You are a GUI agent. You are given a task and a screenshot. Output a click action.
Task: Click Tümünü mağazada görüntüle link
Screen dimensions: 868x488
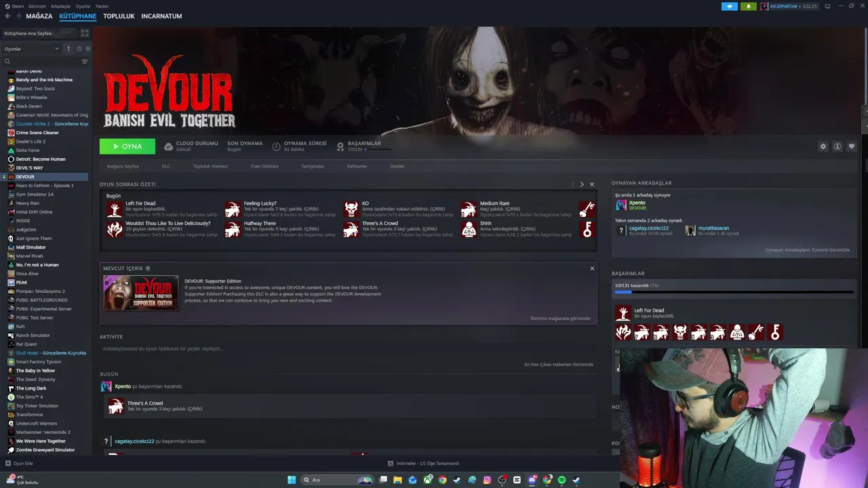point(560,319)
